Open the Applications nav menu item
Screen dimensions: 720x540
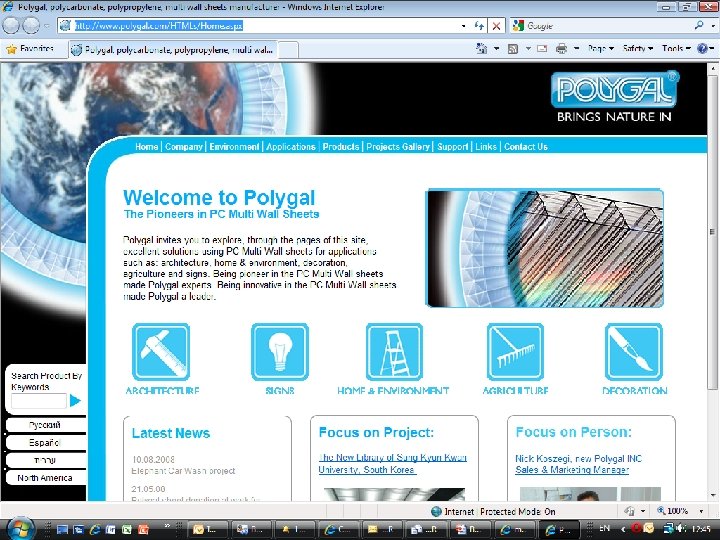click(291, 146)
